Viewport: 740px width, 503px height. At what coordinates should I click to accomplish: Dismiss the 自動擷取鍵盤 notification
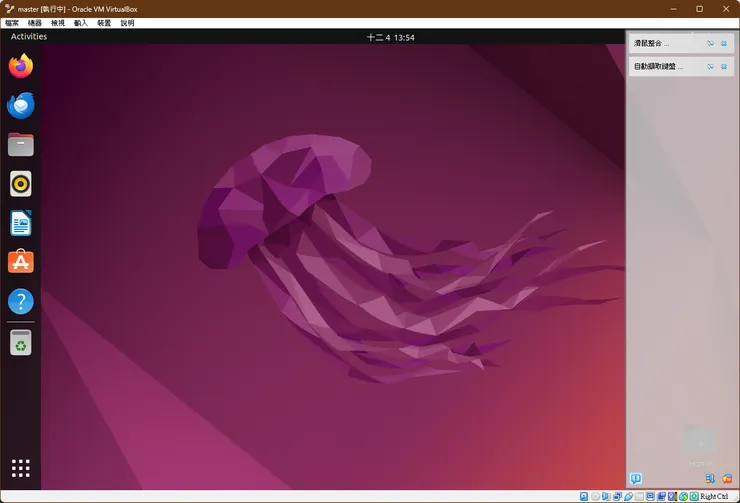tap(726, 67)
